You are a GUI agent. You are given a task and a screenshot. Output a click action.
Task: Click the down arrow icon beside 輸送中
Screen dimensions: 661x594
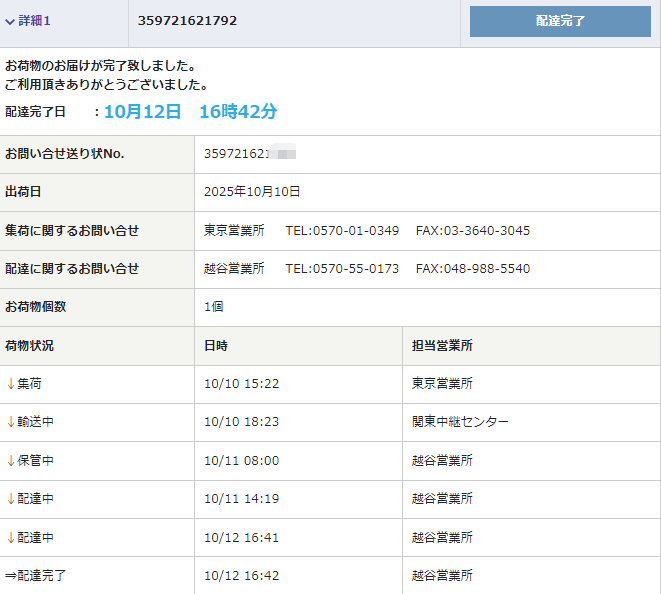[11, 422]
